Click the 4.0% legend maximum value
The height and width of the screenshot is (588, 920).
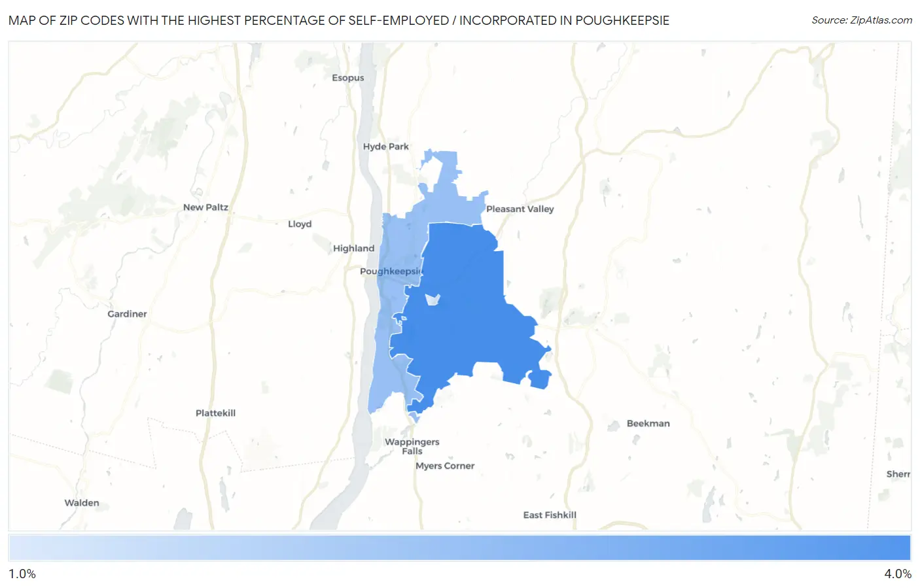pos(898,574)
